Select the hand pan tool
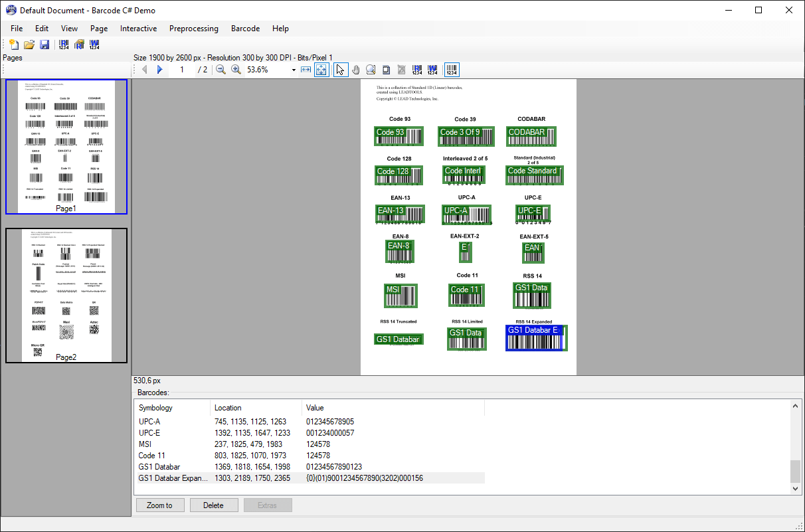 coord(356,69)
